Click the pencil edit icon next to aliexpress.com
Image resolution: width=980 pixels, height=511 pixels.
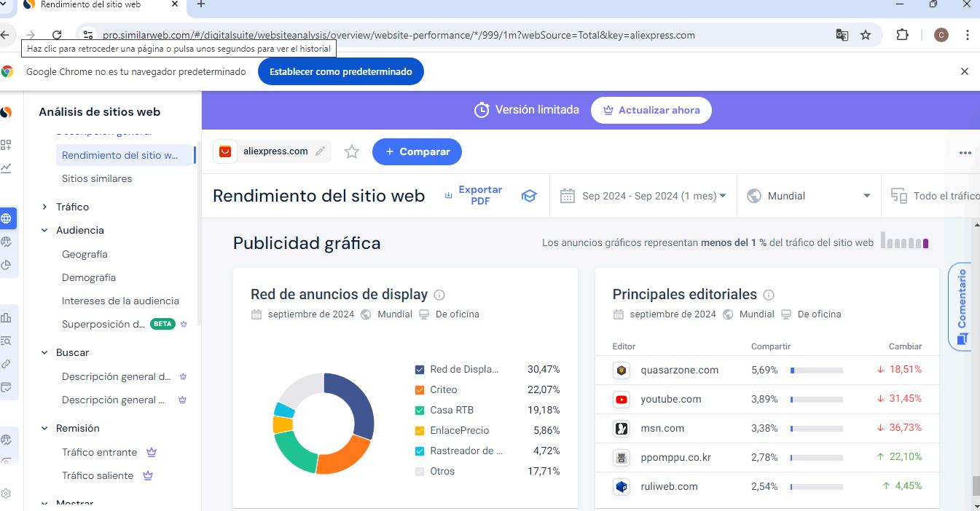[x=321, y=151]
